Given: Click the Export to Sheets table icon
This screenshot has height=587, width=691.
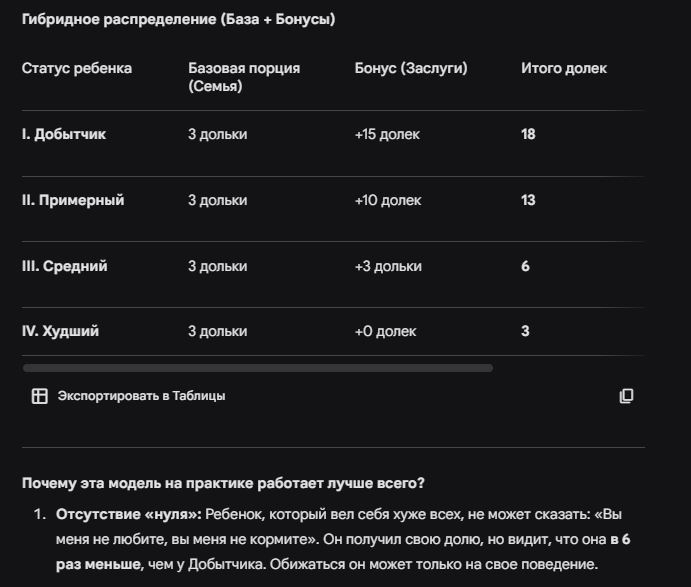Looking at the screenshot, I should (40, 396).
